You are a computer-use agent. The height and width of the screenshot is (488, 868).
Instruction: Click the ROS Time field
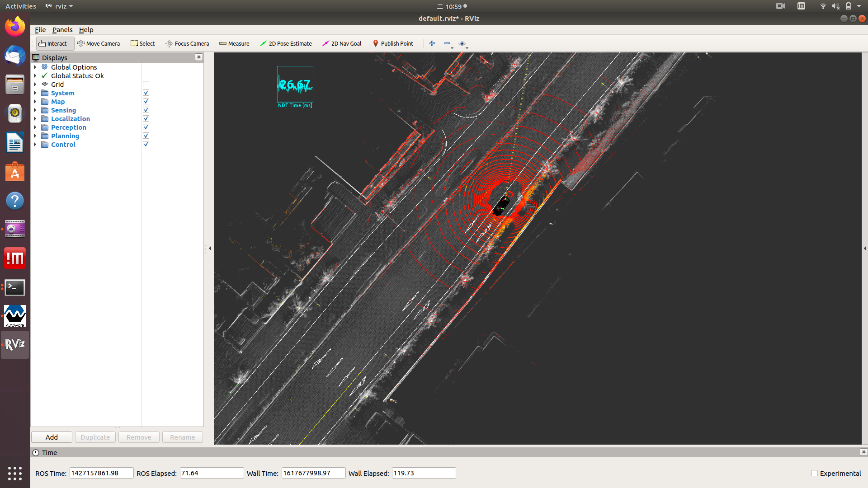point(101,473)
